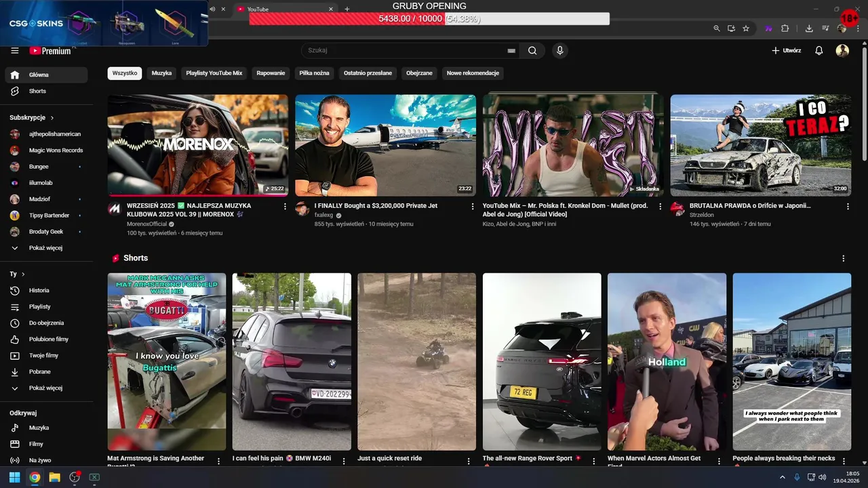
Task: Expand the Subskrypcje section chevron
Action: [52, 118]
